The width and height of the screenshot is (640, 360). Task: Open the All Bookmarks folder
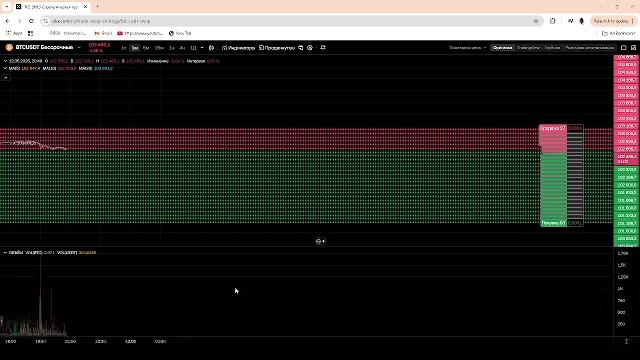[619, 33]
